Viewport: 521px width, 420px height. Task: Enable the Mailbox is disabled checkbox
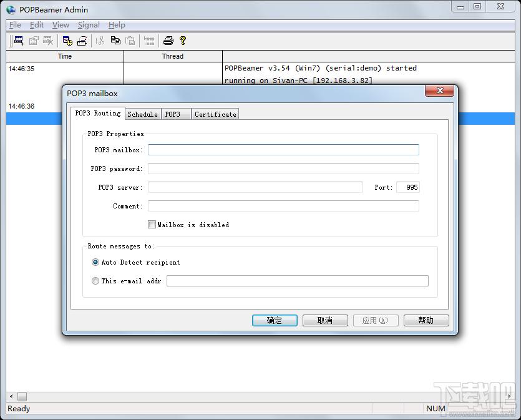point(152,225)
